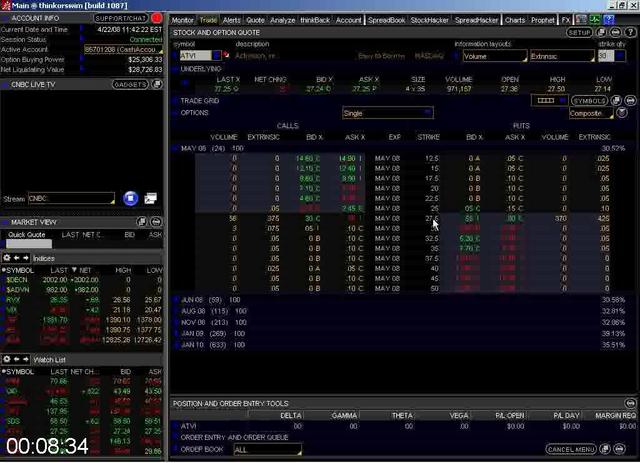640x463 pixels.
Task: Click the GADGETS button
Action: [x=130, y=85]
